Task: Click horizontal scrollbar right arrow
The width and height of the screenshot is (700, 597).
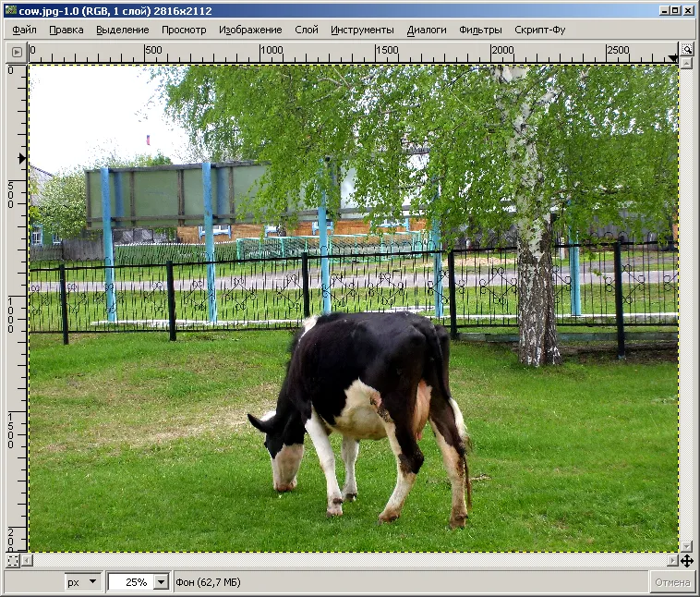Action: 673,560
